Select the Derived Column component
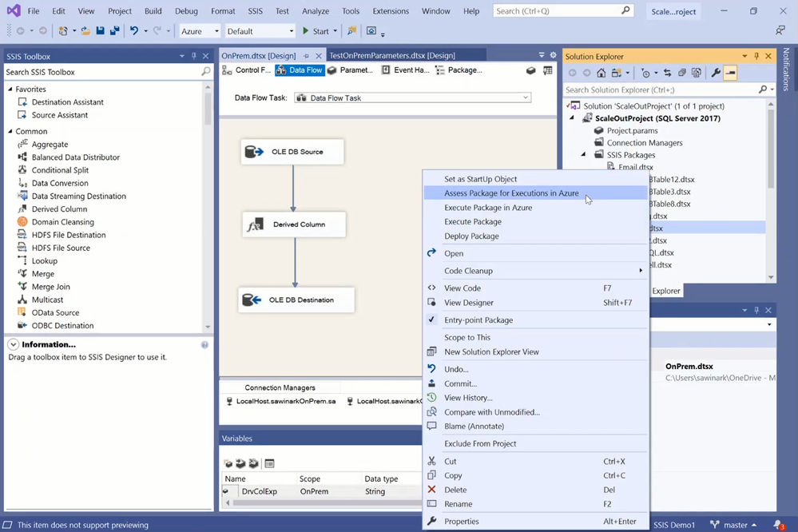Image resolution: width=798 pixels, height=532 pixels. coord(294,224)
